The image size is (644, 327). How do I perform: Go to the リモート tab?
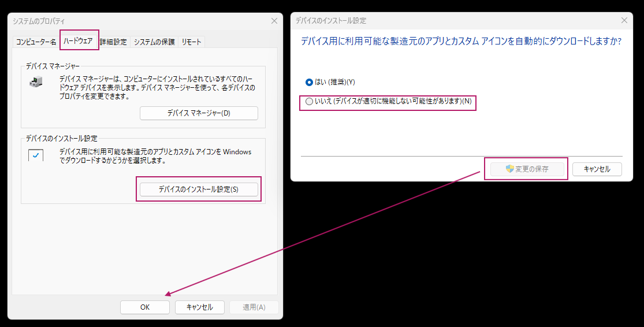(x=191, y=42)
